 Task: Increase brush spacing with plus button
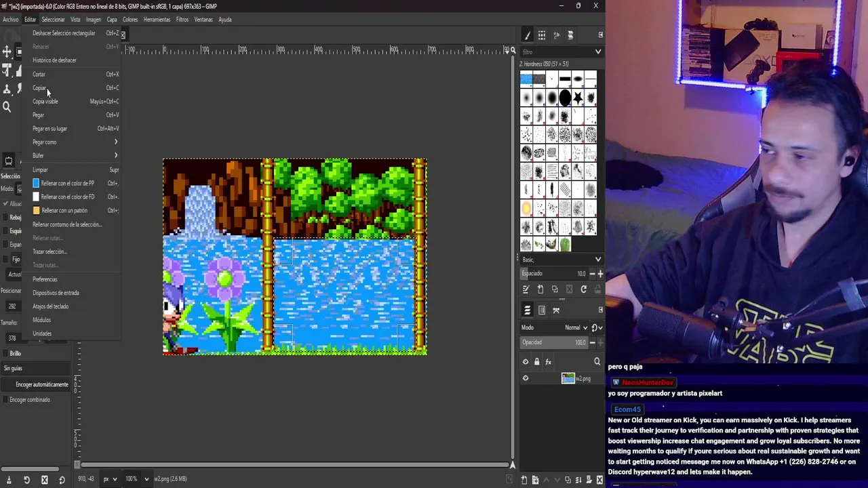[x=600, y=274]
